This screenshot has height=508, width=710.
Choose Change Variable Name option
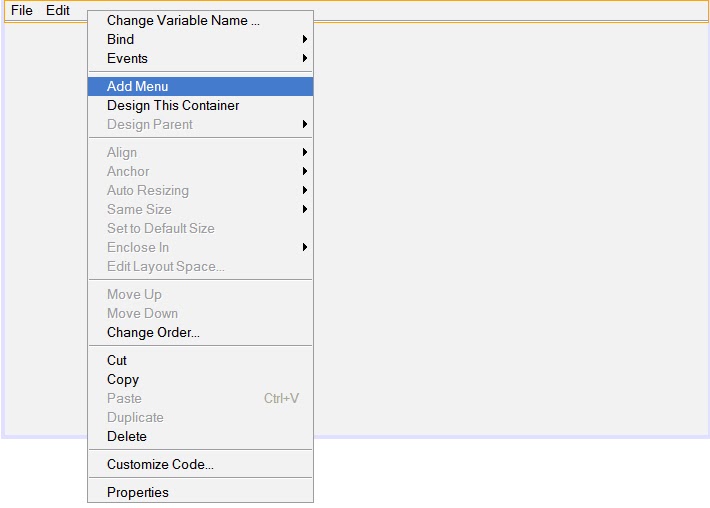pyautogui.click(x=183, y=20)
